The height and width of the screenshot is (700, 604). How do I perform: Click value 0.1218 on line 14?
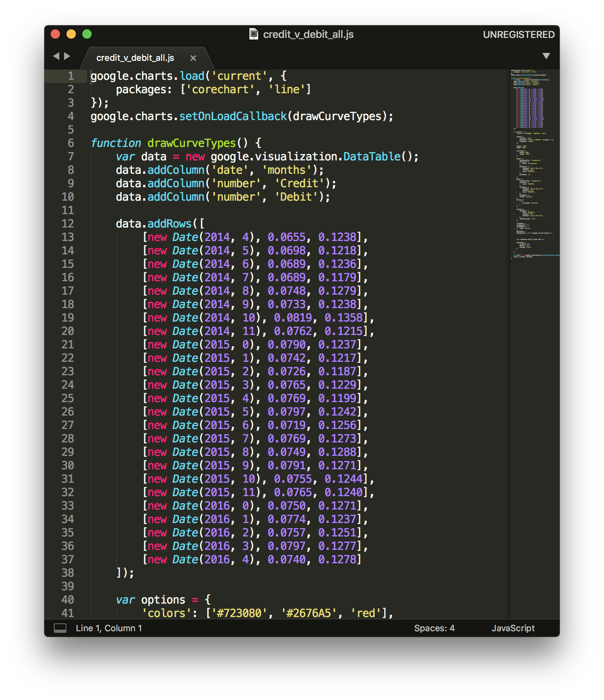[338, 250]
